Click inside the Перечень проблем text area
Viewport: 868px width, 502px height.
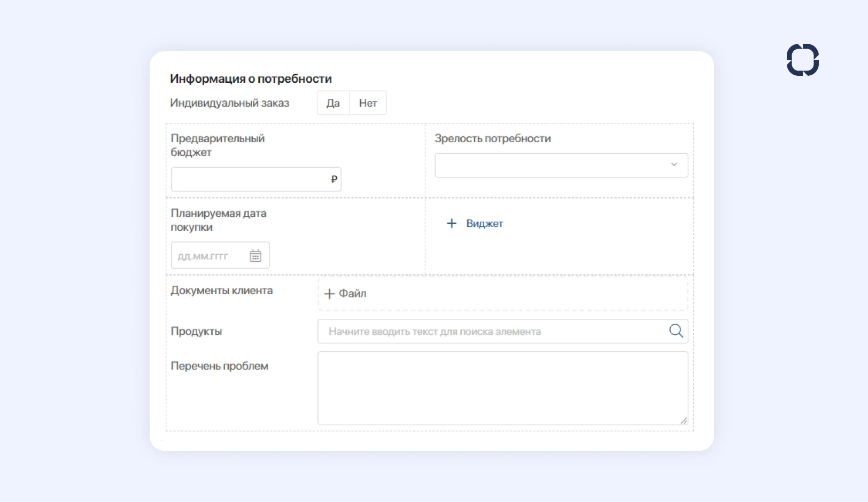click(502, 388)
